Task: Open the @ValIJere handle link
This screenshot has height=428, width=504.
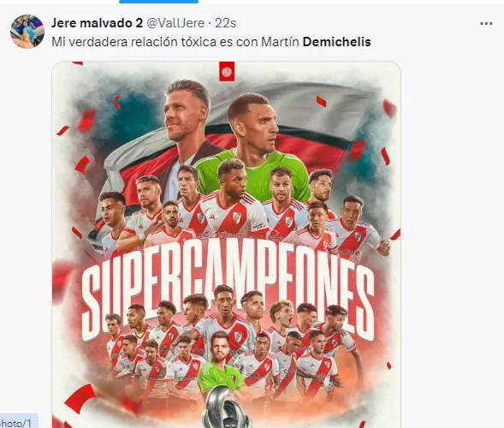Action: 175,23
